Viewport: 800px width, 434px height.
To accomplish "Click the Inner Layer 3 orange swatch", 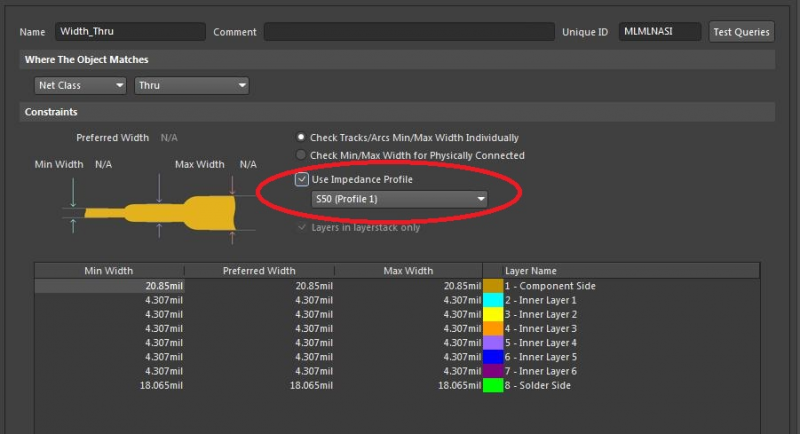I will [x=493, y=328].
